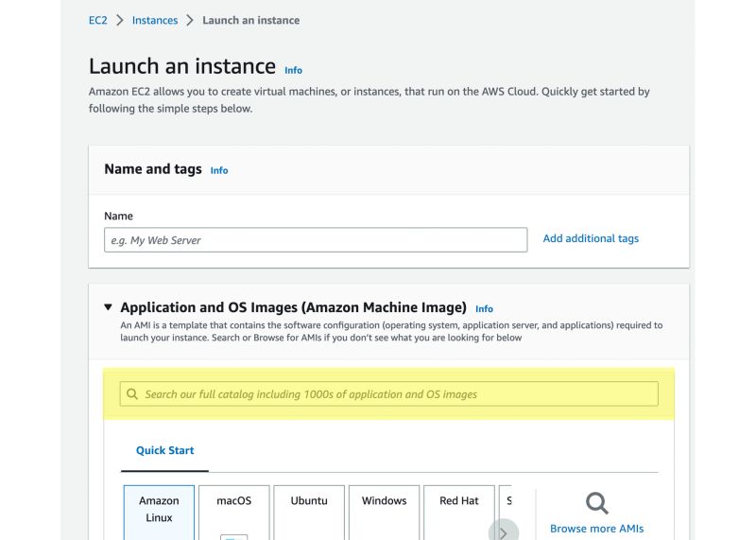Click the Launch an instance breadcrumb text
The width and height of the screenshot is (756, 540).
250,20
